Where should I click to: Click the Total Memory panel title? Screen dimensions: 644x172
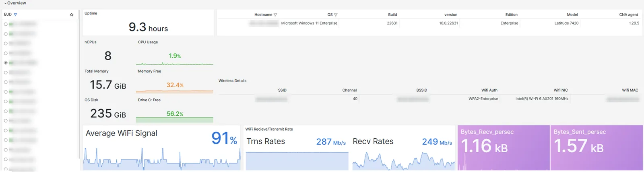(97, 71)
